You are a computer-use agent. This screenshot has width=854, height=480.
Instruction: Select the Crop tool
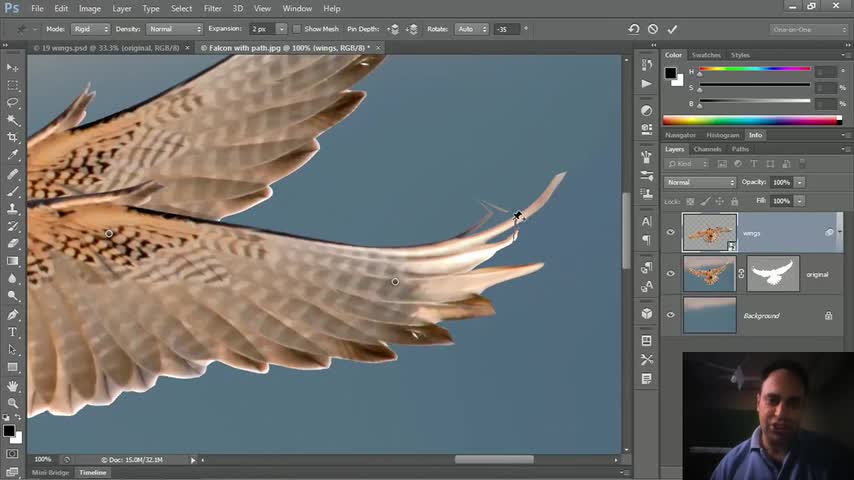tap(13, 137)
